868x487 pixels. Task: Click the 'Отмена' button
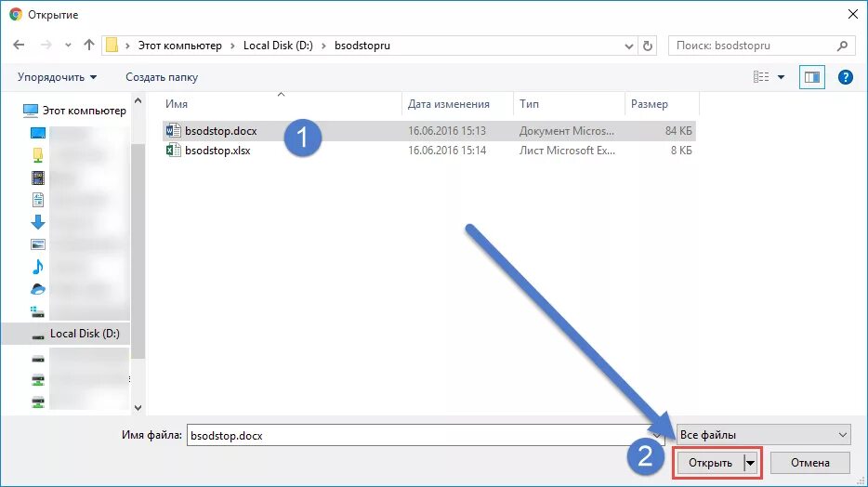click(x=809, y=463)
